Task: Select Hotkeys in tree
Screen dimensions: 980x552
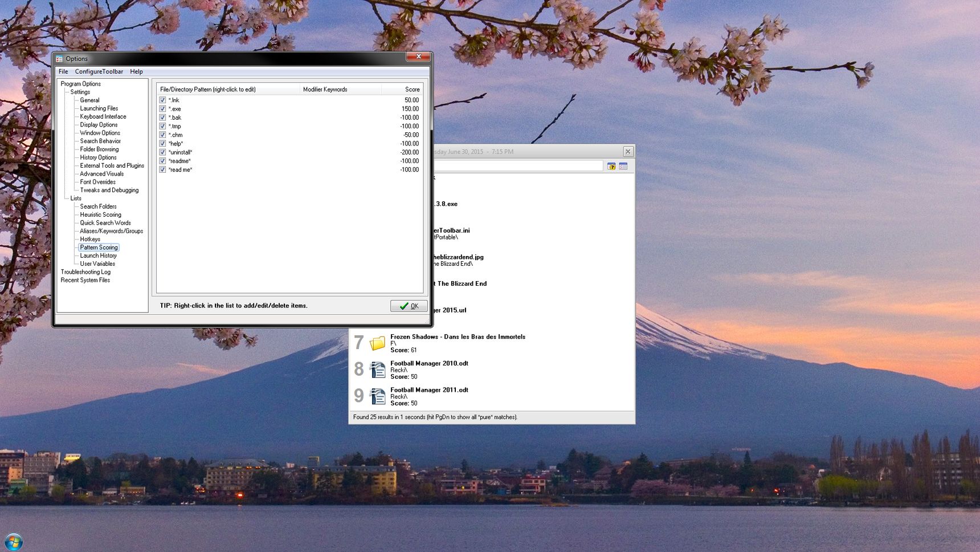Action: click(90, 240)
